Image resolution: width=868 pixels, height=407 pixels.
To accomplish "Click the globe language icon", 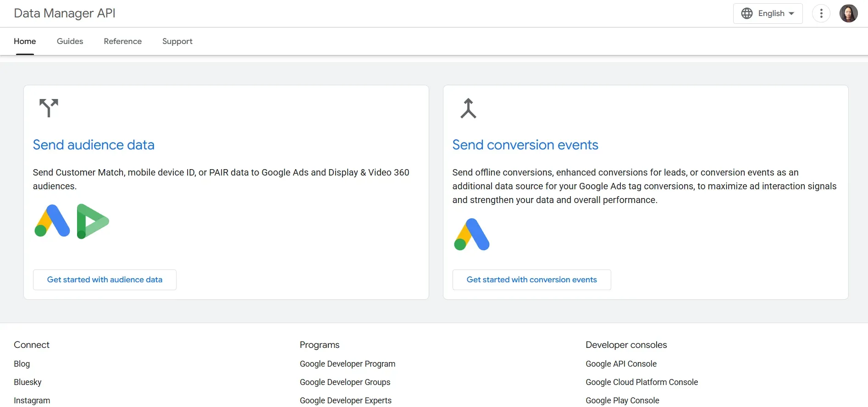I will tap(747, 13).
